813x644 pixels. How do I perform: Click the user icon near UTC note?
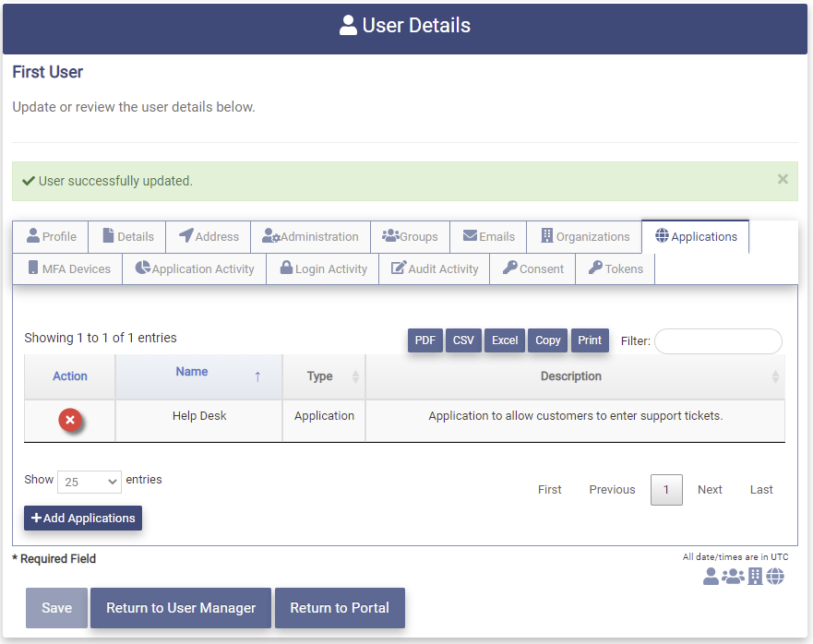(x=711, y=576)
